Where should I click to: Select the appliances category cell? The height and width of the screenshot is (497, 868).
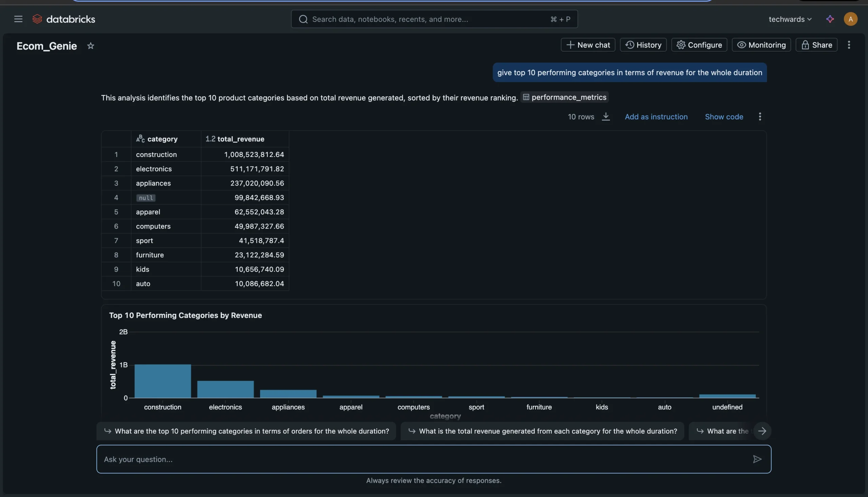(166, 183)
